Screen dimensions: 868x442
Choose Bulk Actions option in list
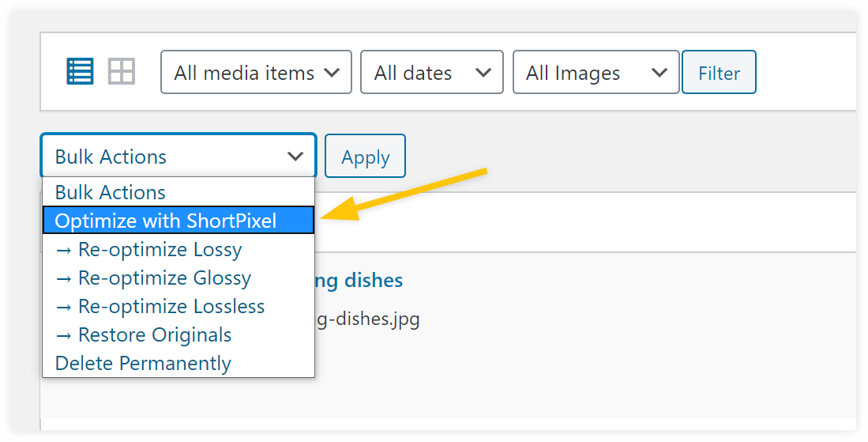tap(178, 192)
